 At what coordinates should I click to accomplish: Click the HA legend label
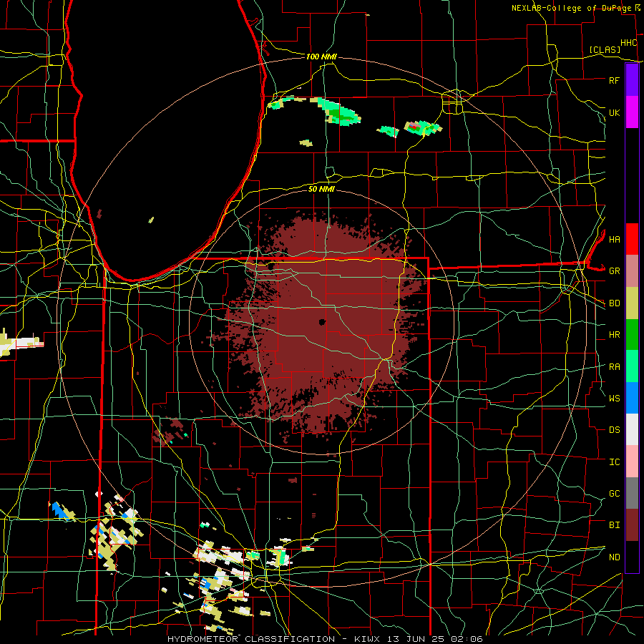614,240
